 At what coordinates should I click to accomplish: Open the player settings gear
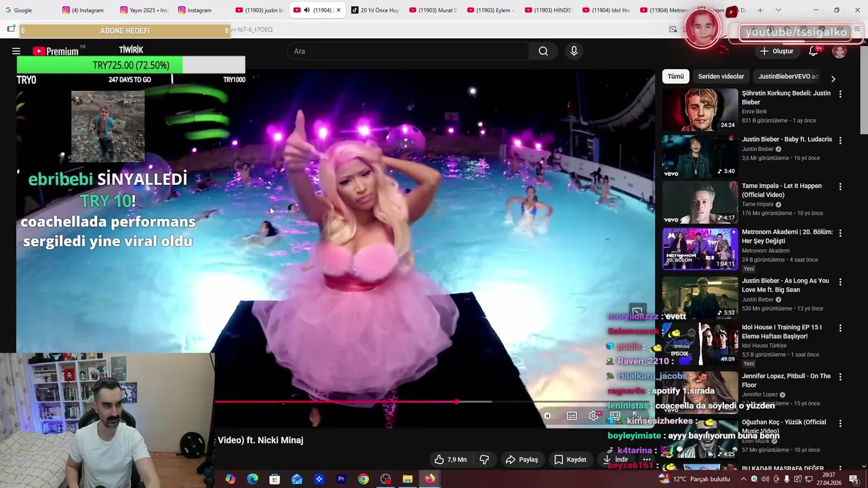point(593,415)
